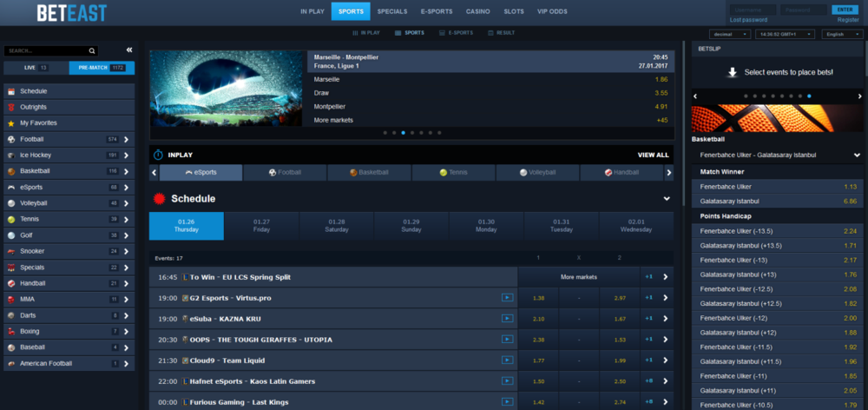Click the Username input field
This screenshot has height=410, width=868.
[x=753, y=10]
